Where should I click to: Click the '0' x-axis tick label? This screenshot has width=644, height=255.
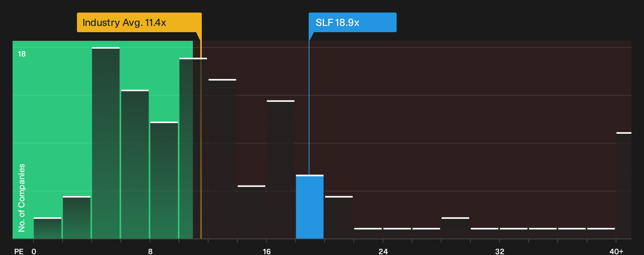[x=34, y=251]
